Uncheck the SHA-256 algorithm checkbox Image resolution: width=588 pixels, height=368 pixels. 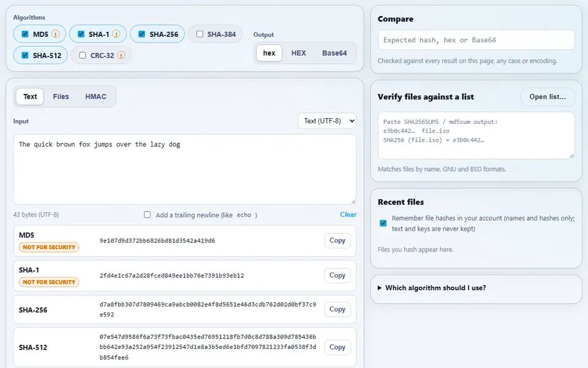[x=141, y=34]
